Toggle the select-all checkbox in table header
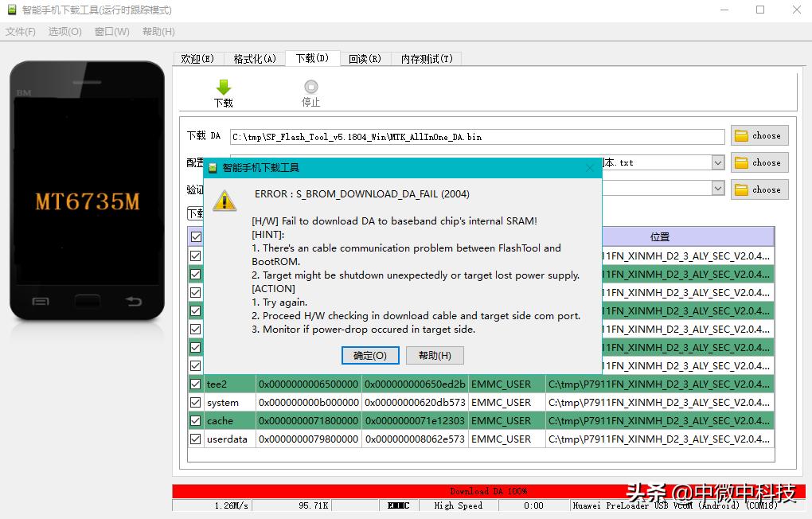Image resolution: width=812 pixels, height=519 pixels. coord(195,236)
